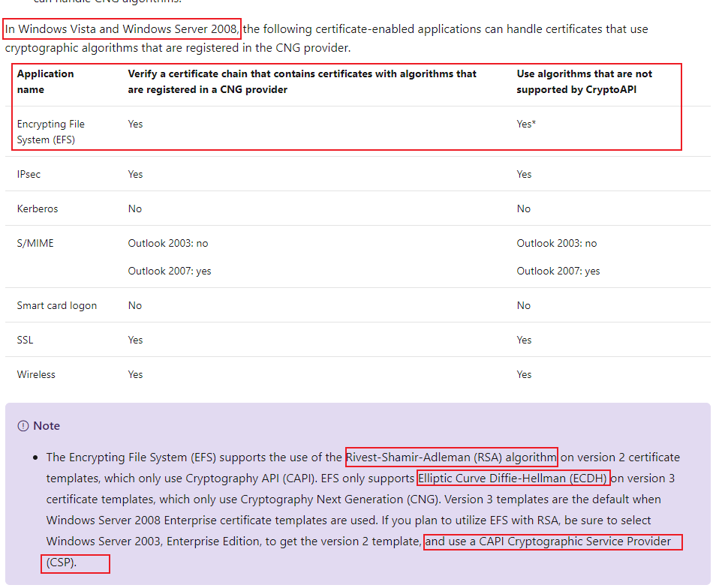This screenshot has width=719, height=588.
Task: Click 'No' in Smart card logon CryptoAPI column
Action: pos(524,306)
